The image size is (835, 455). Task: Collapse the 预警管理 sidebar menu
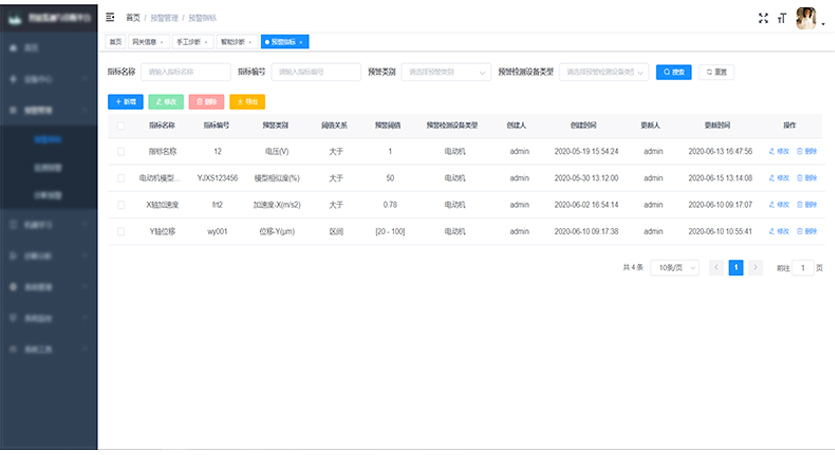(x=48, y=110)
